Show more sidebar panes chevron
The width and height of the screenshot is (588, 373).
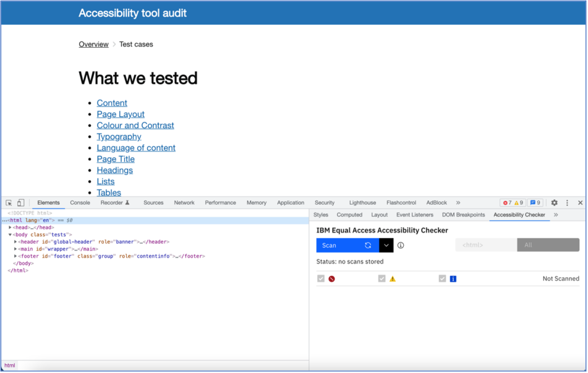click(x=556, y=215)
